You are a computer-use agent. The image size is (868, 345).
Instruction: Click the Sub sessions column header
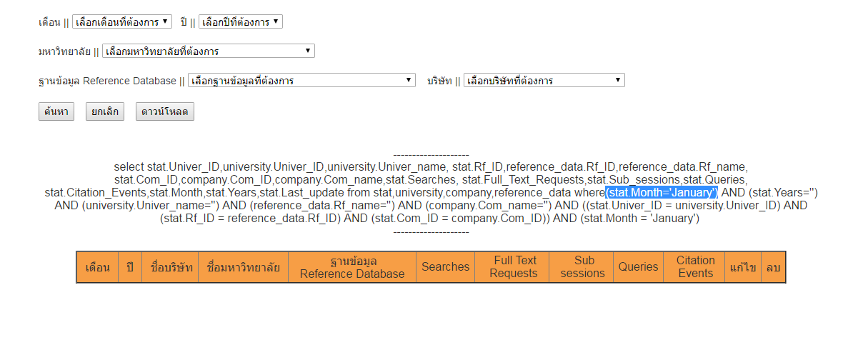[583, 267]
